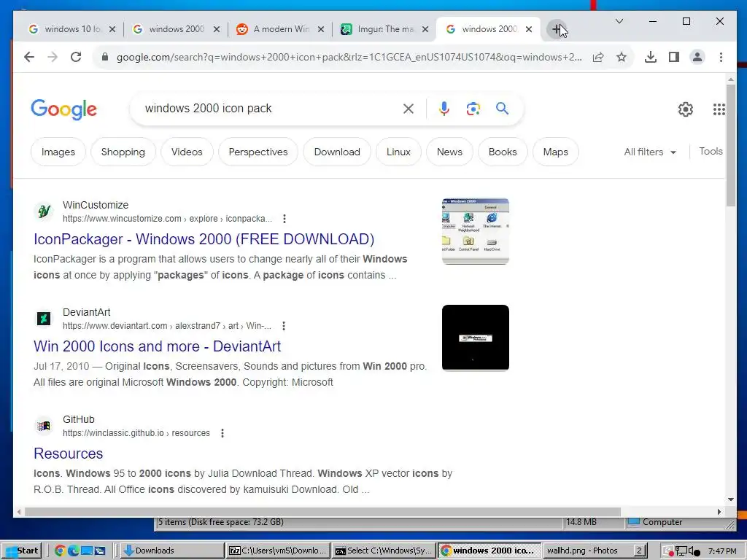
Task: Filter results by News
Action: pos(449,152)
